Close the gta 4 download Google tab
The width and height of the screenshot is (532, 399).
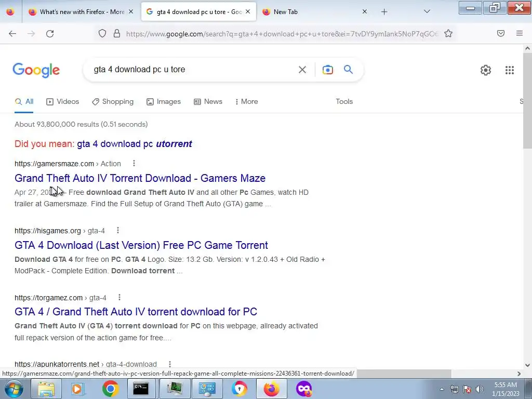click(x=248, y=11)
